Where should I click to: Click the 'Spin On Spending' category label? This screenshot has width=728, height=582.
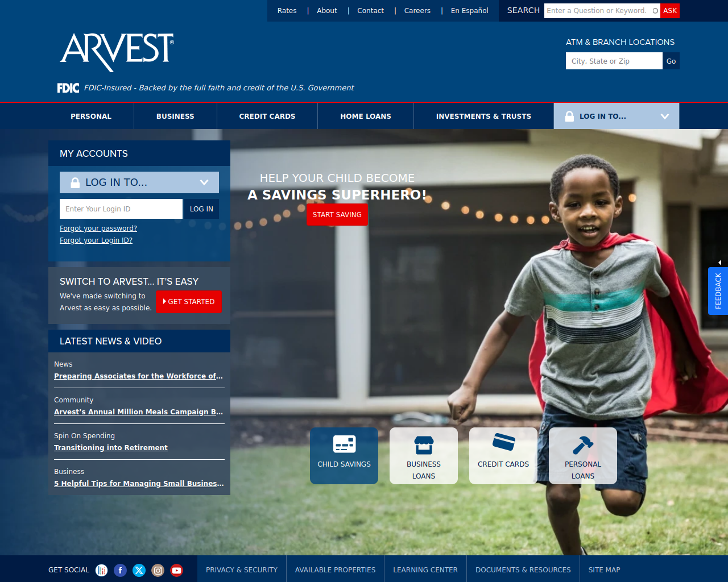pyautogui.click(x=84, y=436)
